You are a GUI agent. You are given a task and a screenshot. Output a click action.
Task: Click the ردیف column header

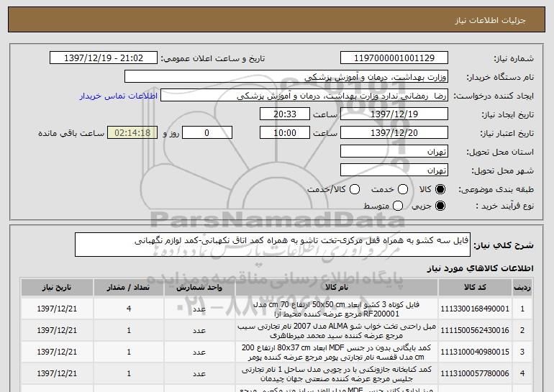[x=522, y=287]
